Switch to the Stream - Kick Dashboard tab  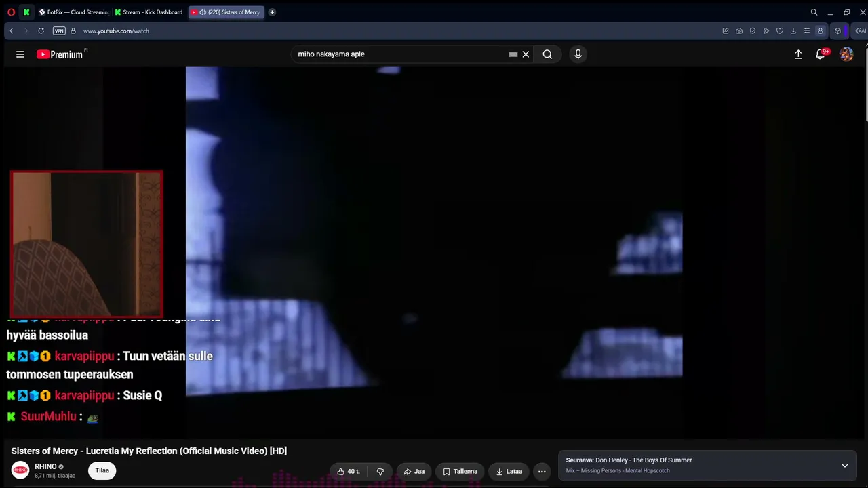pyautogui.click(x=149, y=12)
